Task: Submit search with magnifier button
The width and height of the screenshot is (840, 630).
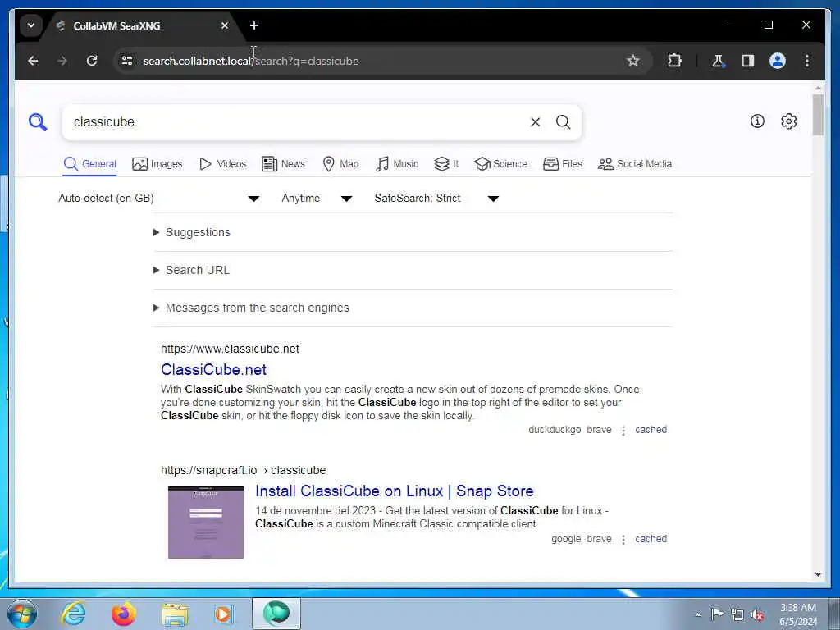Action: coord(563,122)
